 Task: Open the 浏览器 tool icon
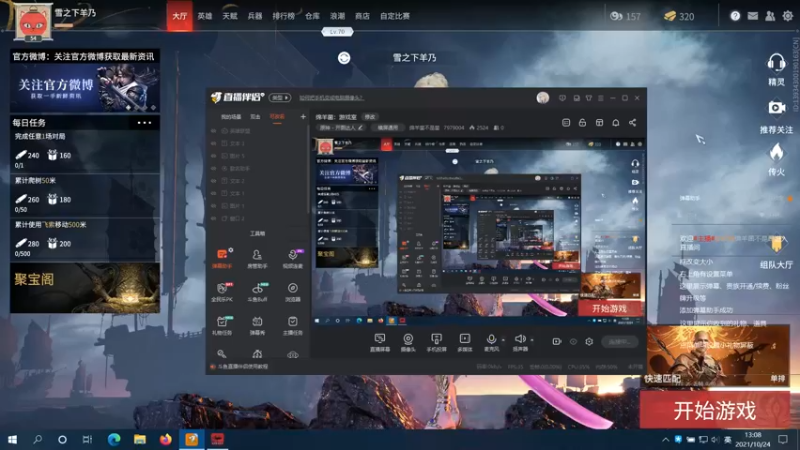tap(293, 292)
